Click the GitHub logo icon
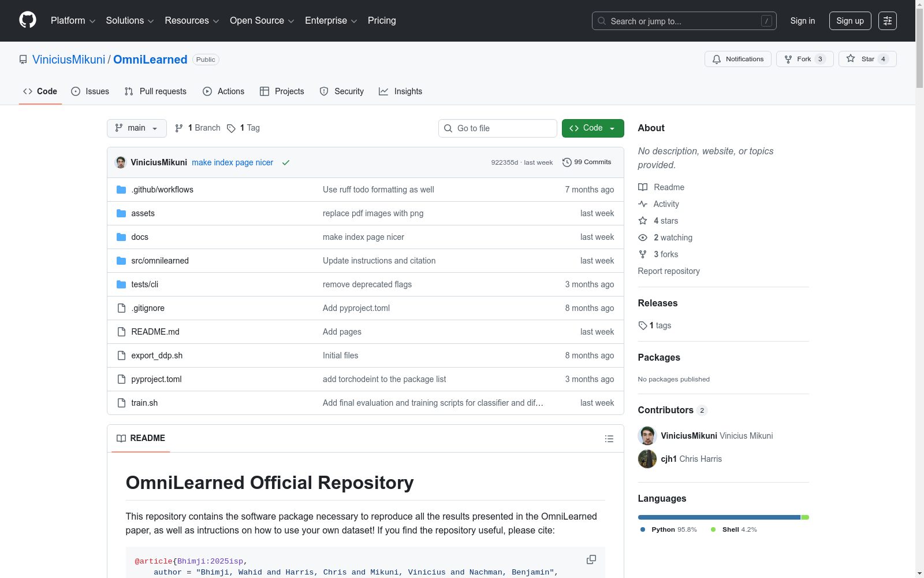924x578 pixels. [x=28, y=20]
